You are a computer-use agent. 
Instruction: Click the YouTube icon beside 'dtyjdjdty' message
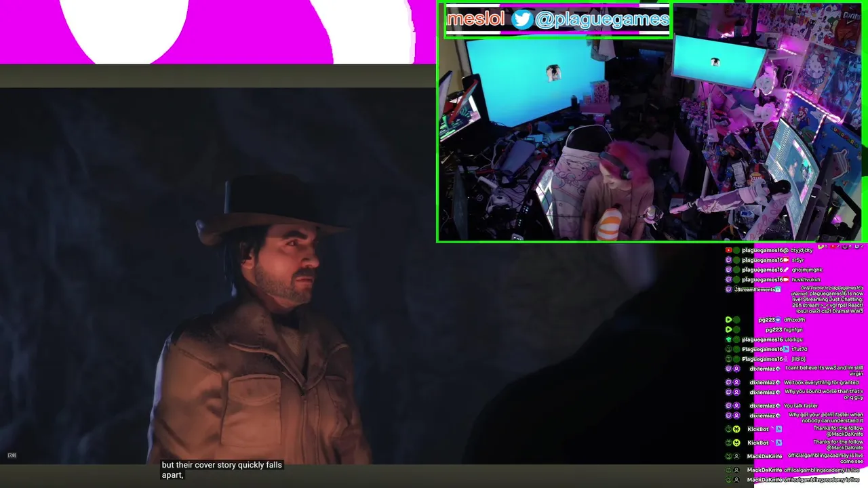click(729, 250)
